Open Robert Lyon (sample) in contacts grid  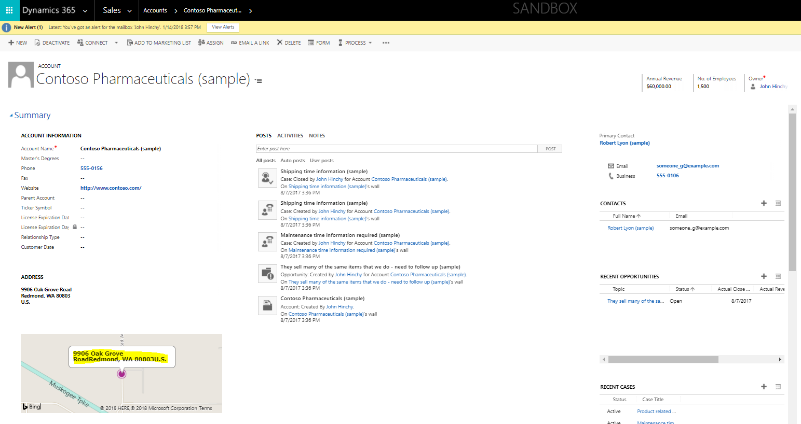coord(631,228)
